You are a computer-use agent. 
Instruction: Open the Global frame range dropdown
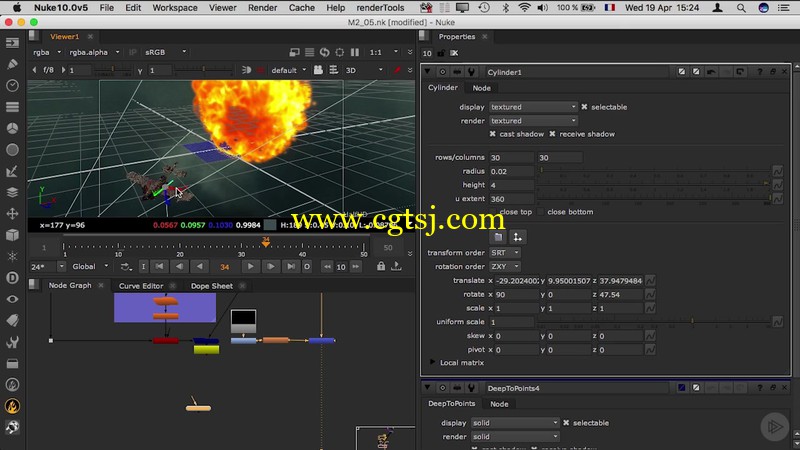pos(90,266)
